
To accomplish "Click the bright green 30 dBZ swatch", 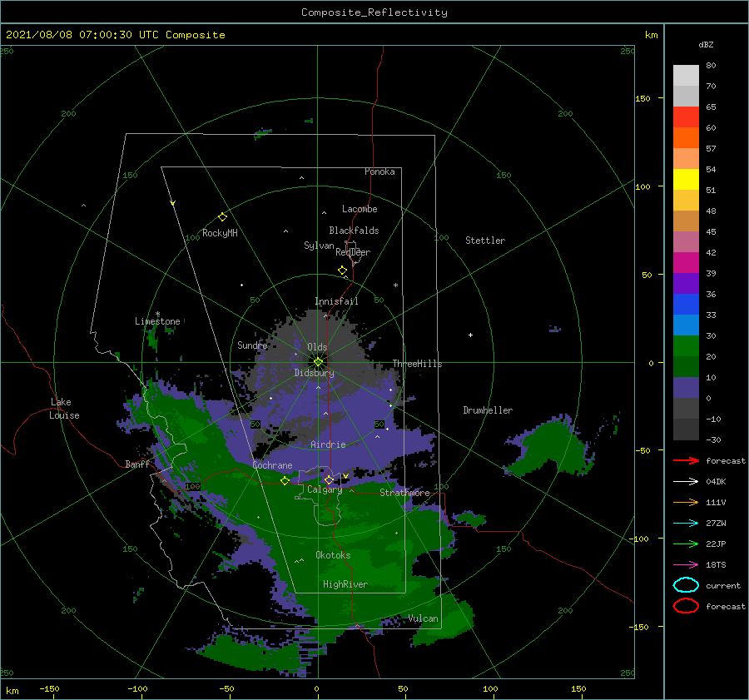I will tap(686, 345).
